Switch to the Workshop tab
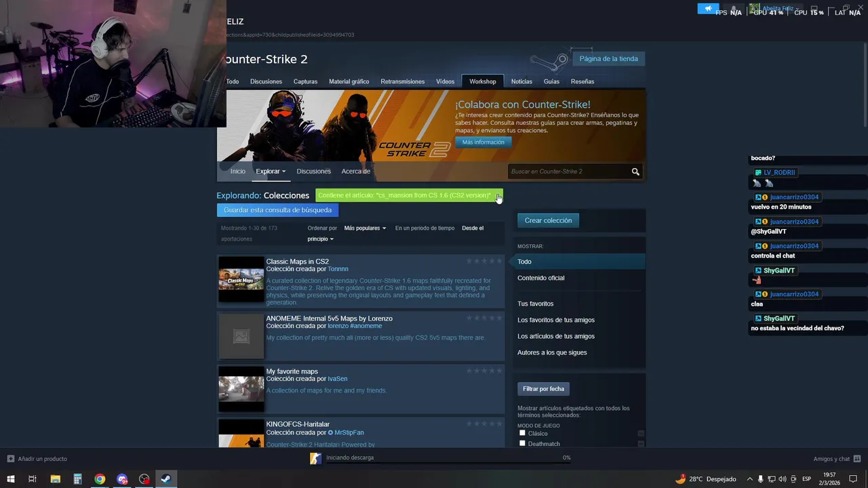The width and height of the screenshot is (868, 488). point(482,81)
